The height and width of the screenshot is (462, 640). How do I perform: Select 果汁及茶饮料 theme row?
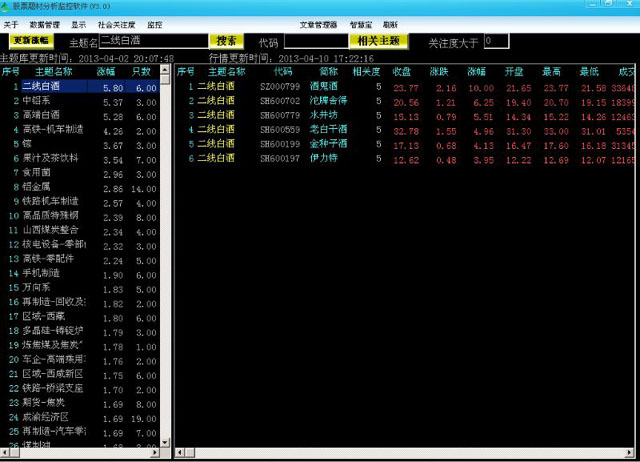click(80, 158)
